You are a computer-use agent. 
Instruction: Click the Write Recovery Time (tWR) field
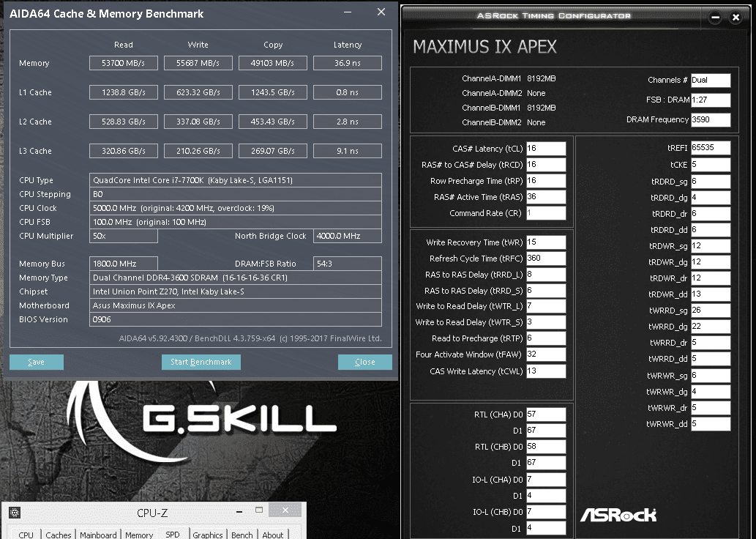pos(546,242)
